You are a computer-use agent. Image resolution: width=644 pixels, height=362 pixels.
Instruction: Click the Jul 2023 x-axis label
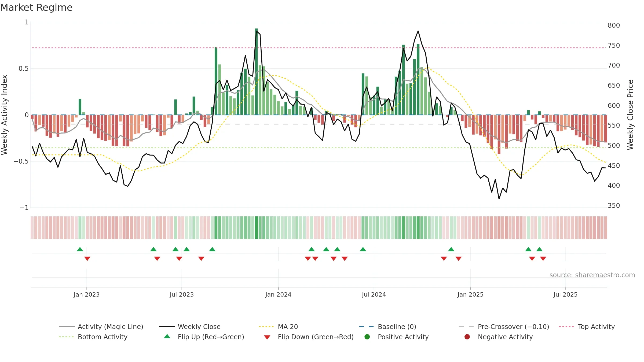182,294
